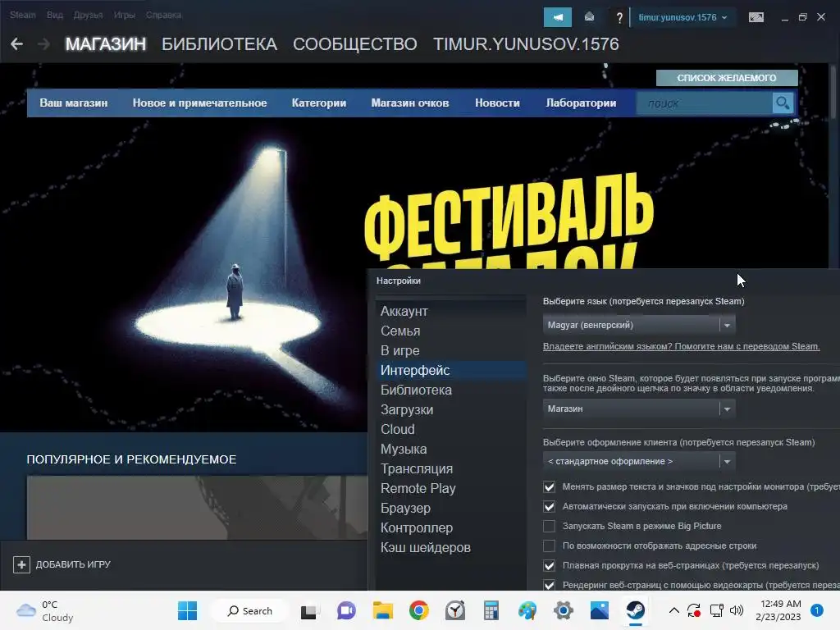Open the Справка menu

pos(163,15)
